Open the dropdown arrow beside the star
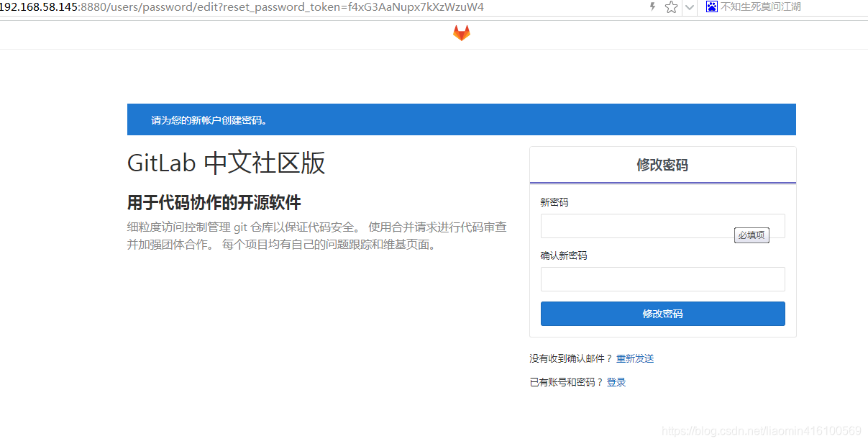 click(x=689, y=7)
